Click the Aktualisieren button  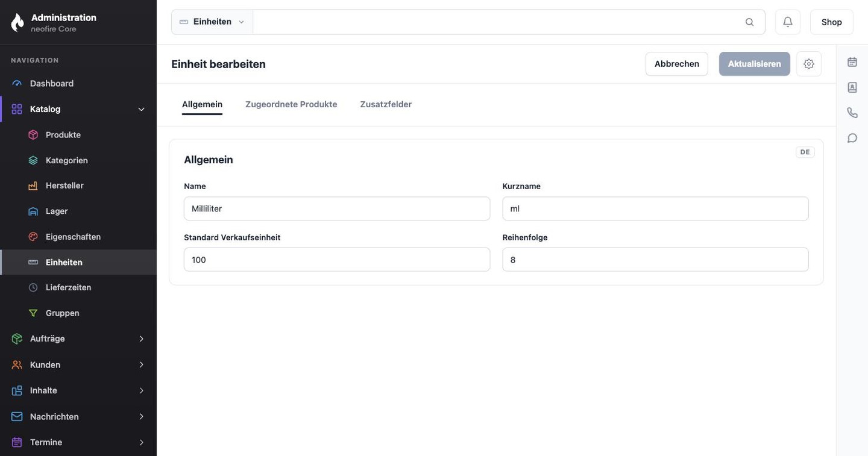click(755, 64)
